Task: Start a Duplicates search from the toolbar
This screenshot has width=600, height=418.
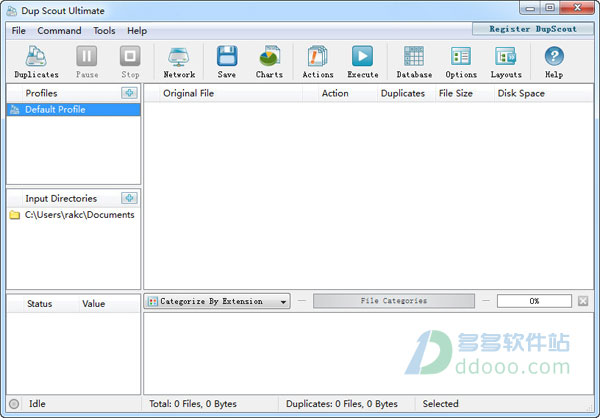Action: coord(36,62)
